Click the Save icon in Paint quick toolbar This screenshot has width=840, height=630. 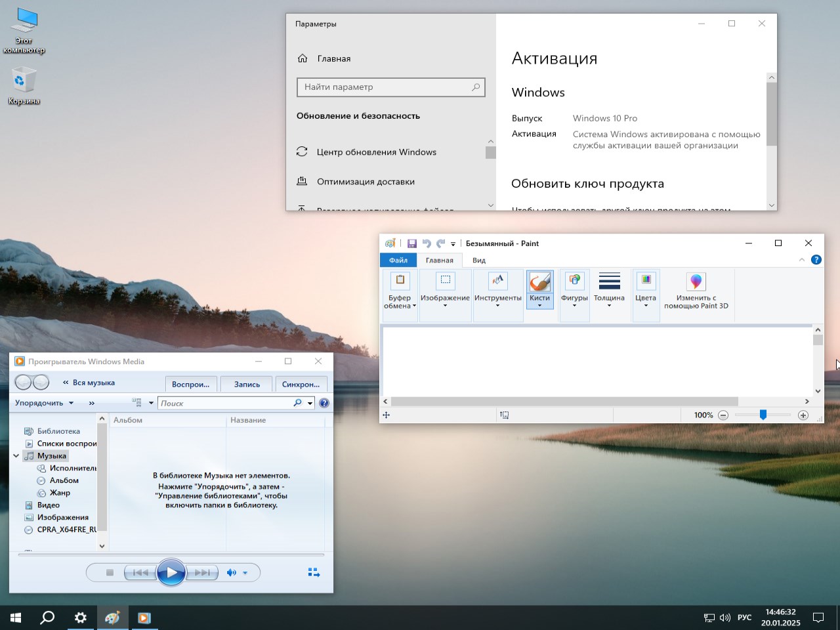point(412,243)
